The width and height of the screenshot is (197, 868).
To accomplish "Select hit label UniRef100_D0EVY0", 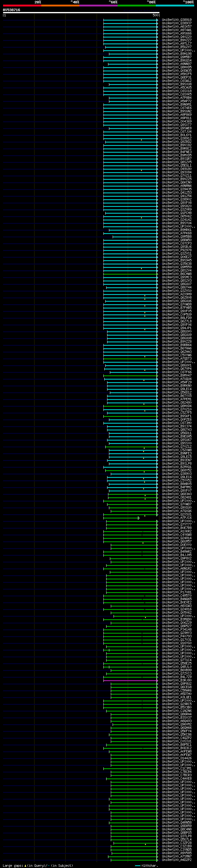I will tap(176, 545).
